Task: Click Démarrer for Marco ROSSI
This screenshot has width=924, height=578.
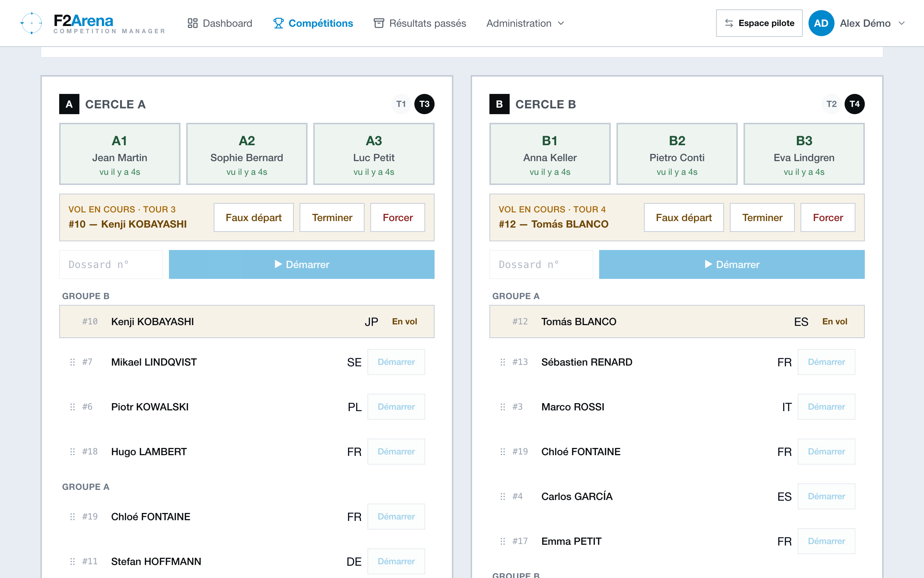Action: (x=827, y=407)
